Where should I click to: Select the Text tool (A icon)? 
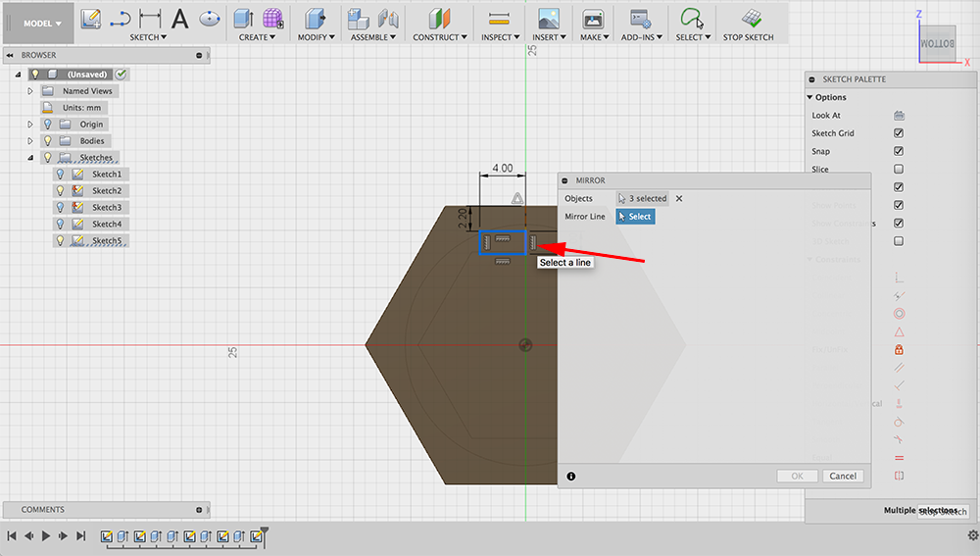point(180,19)
